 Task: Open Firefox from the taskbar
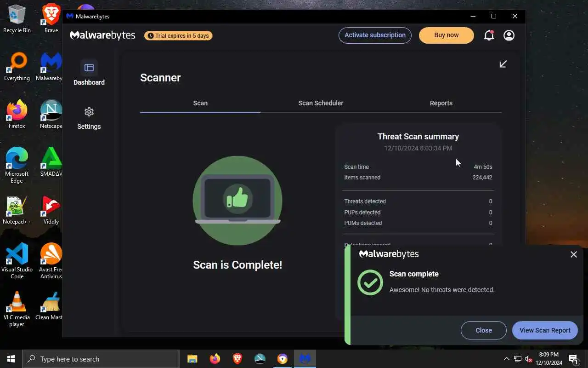tap(215, 359)
